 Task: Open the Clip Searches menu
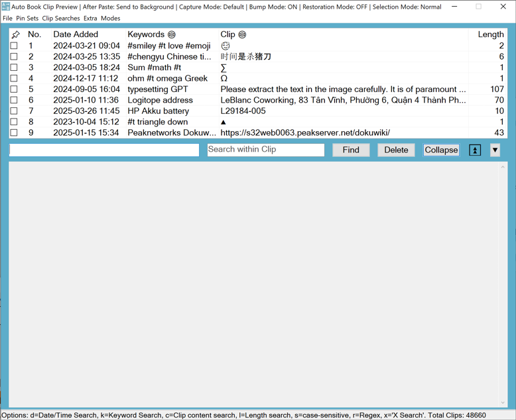coord(61,19)
